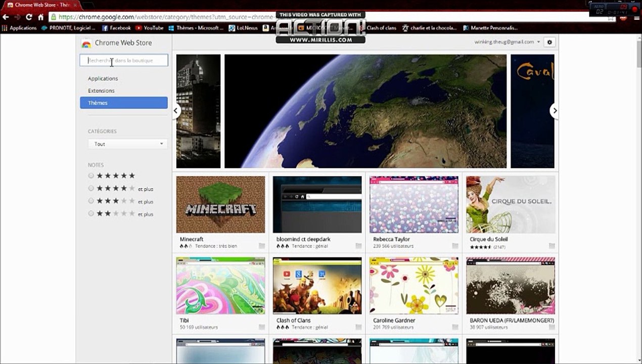Open the account email dropdown

[507, 42]
